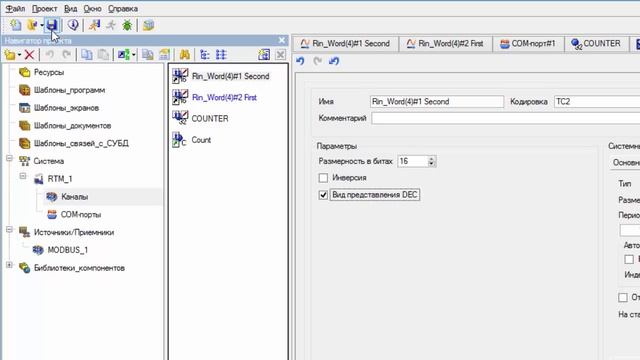Open the create group dropdown arrow in the navigator

tap(19, 55)
